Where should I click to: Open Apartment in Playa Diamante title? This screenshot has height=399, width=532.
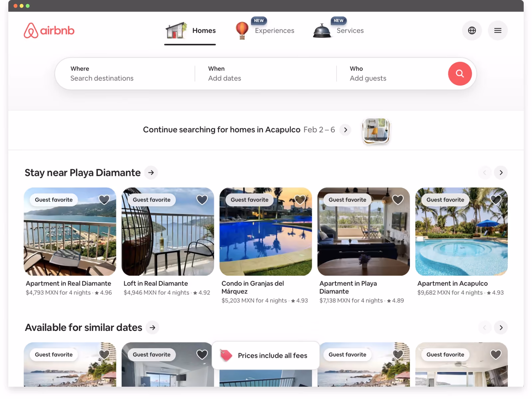tap(348, 287)
